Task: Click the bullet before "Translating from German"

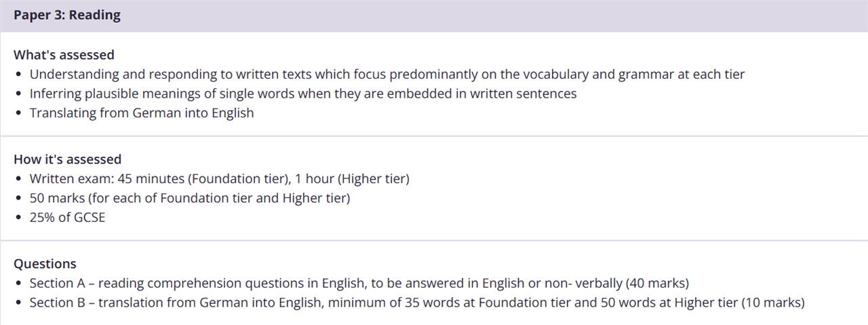Action: click(18, 113)
